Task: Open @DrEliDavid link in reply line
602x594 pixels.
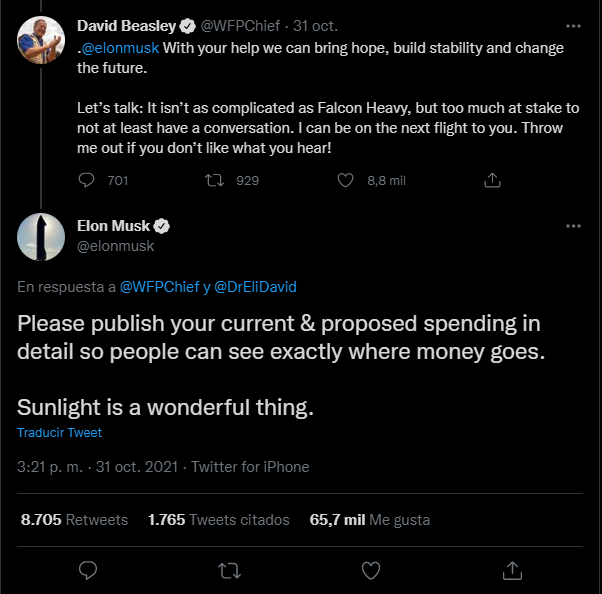Action: point(255,287)
